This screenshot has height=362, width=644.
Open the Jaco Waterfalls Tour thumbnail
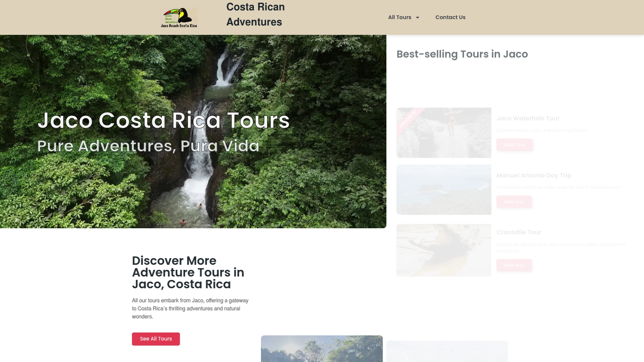444,133
